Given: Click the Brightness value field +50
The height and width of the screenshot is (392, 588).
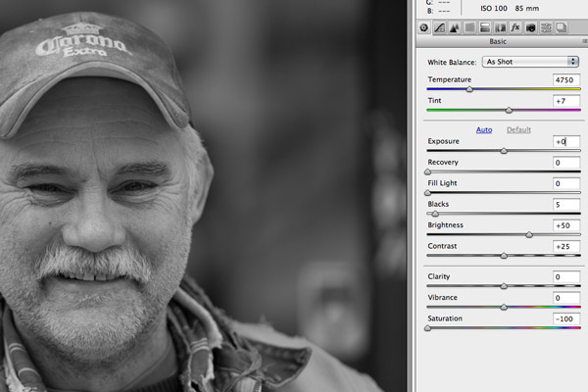Looking at the screenshot, I should [x=566, y=225].
